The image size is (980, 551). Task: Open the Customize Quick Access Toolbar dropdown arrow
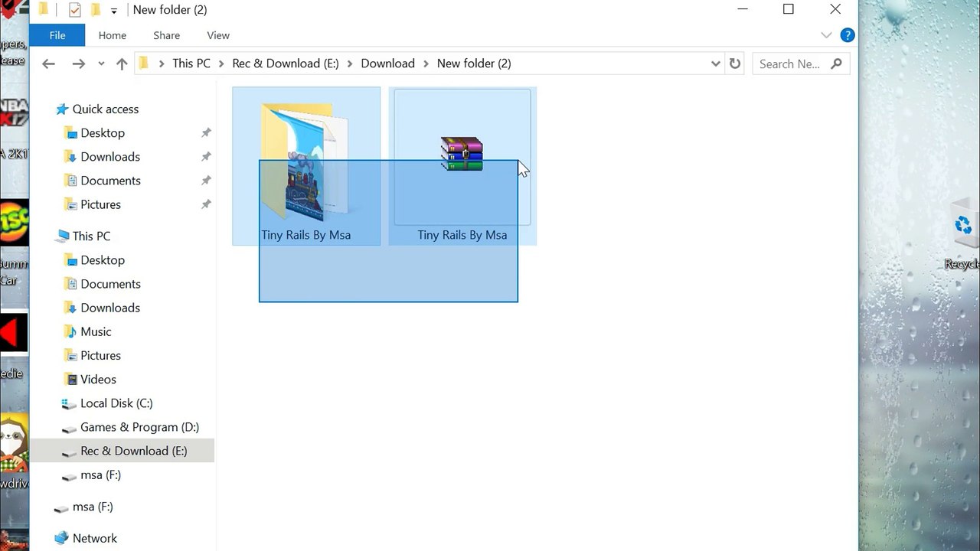[x=114, y=11]
